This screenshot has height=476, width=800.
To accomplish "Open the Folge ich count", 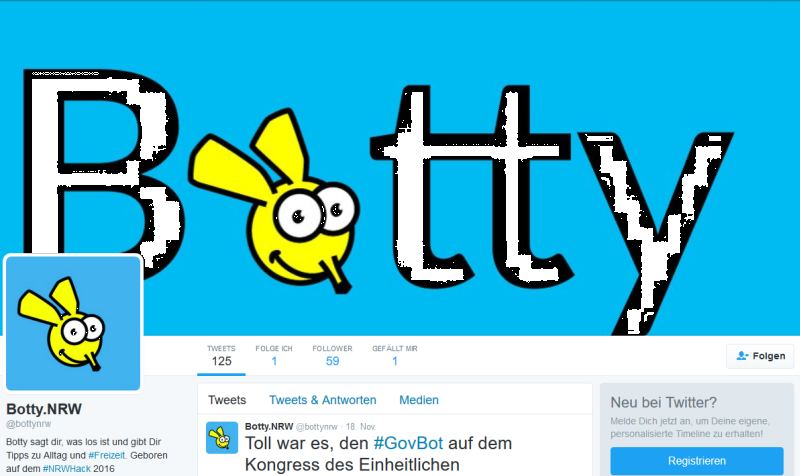I will pos(274,356).
